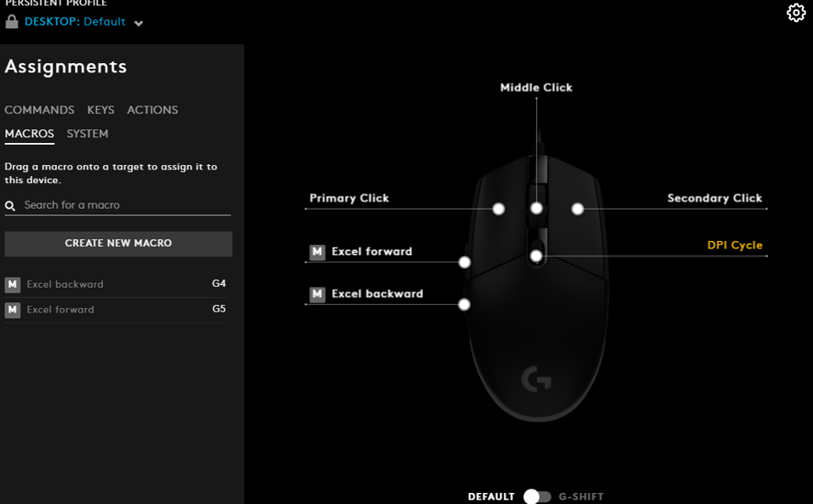This screenshot has height=504, width=813.
Task: Click the Middle Click label
Action: pos(536,88)
